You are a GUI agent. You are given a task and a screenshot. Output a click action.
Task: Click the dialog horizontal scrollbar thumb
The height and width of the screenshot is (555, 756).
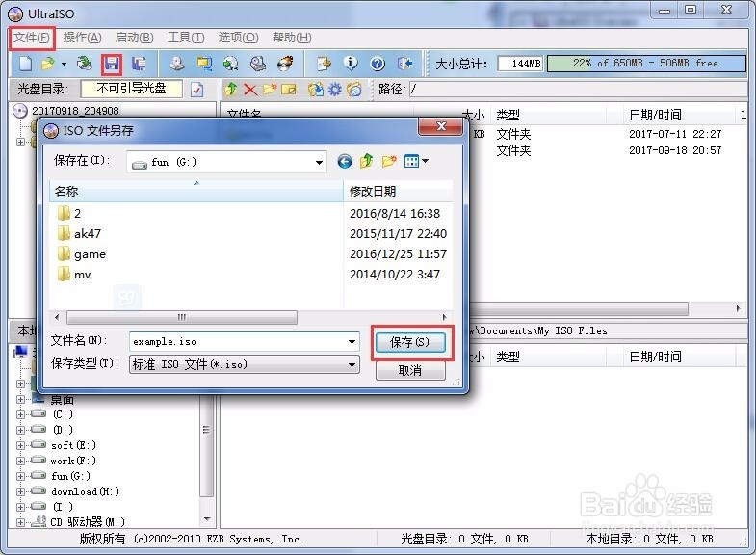tap(182, 317)
